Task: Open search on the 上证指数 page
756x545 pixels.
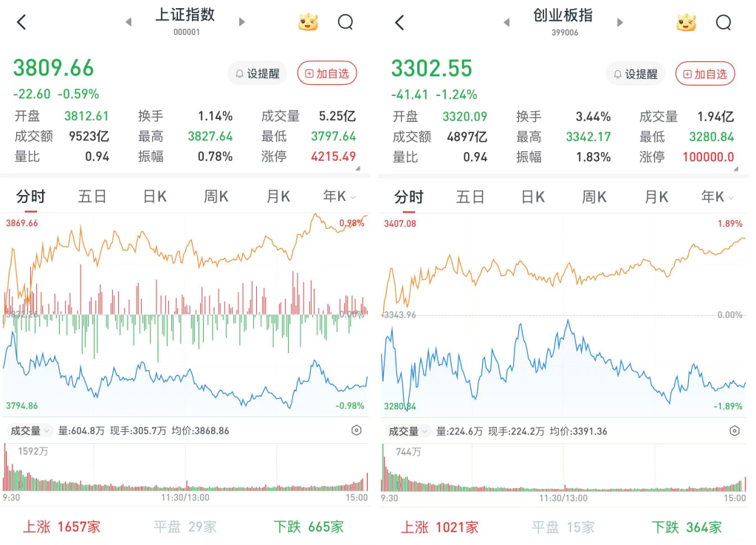Action: point(346,22)
